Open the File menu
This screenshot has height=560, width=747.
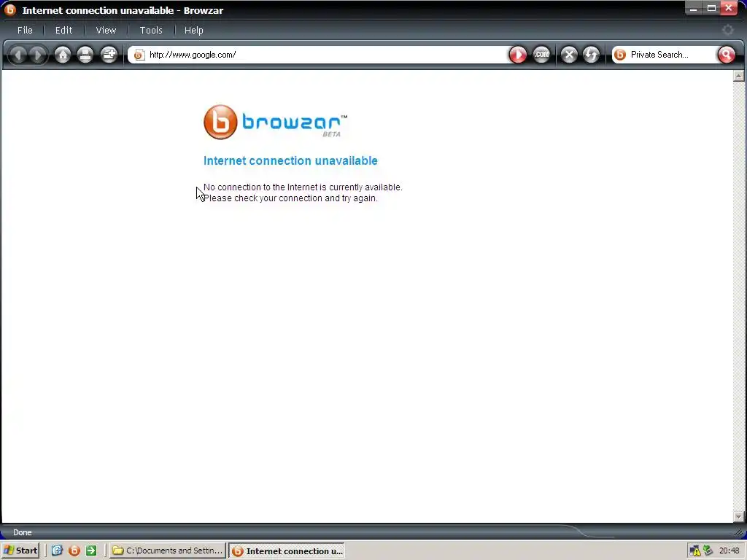(25, 30)
